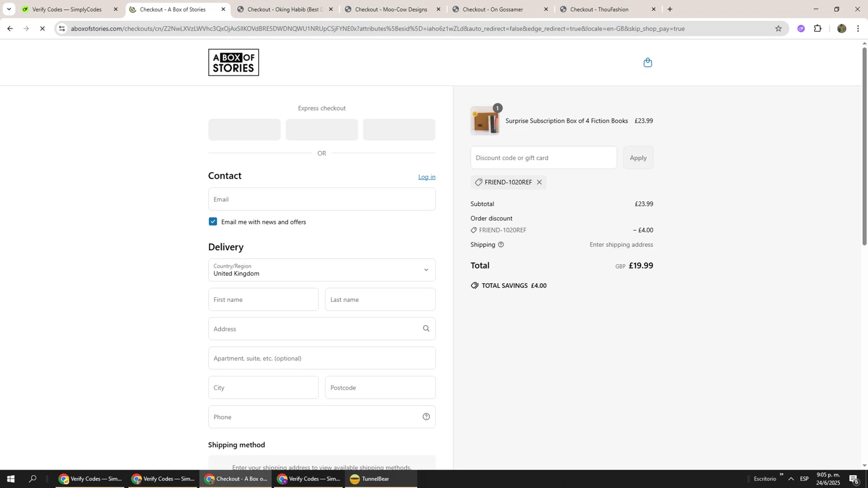Bookmark this page with the star icon

coord(778,28)
